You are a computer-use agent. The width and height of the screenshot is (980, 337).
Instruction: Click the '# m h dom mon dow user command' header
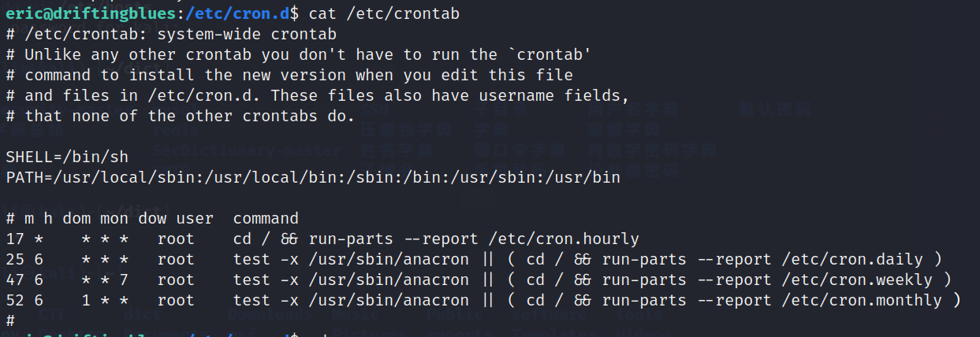pos(152,218)
